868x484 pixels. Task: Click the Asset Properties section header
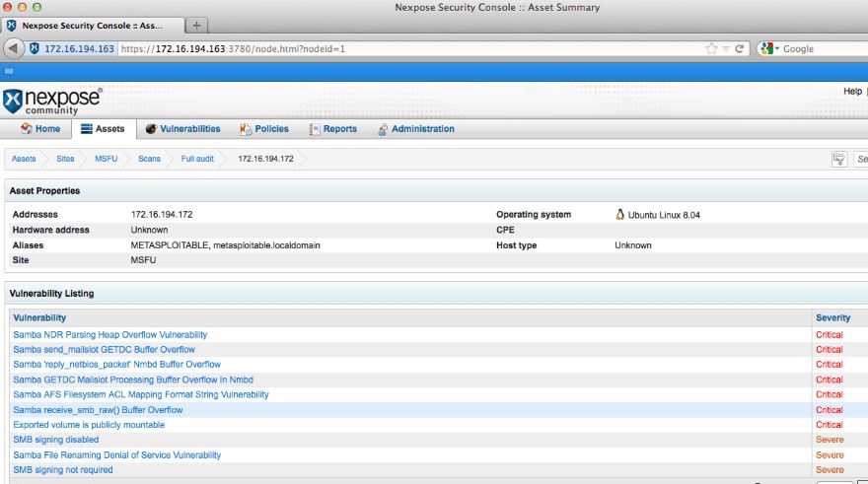44,191
